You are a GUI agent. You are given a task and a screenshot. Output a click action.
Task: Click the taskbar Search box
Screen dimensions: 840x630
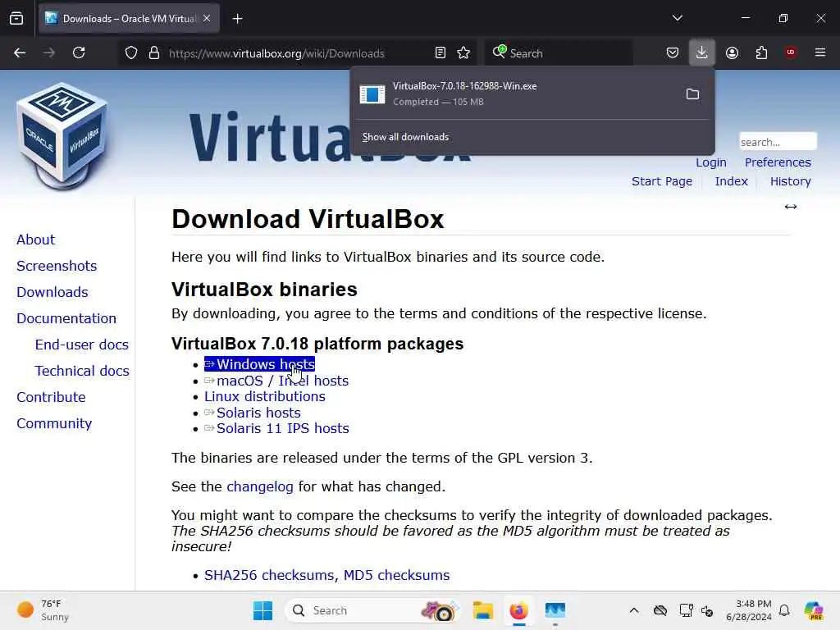pos(373,610)
